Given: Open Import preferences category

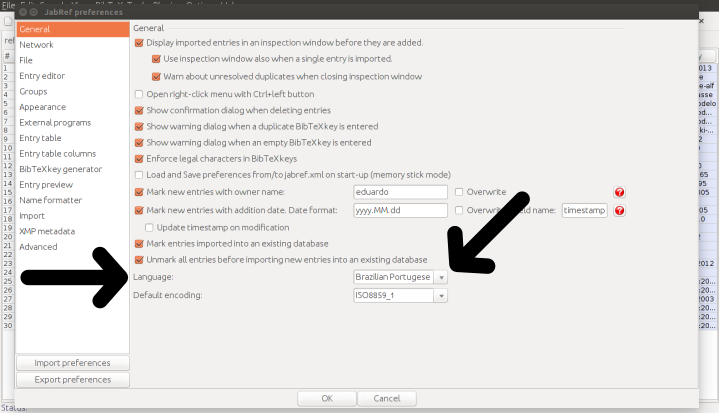Looking at the screenshot, I should point(73,216).
